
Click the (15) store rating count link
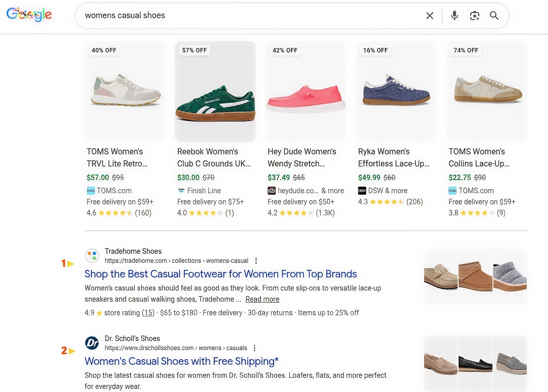pyautogui.click(x=148, y=313)
